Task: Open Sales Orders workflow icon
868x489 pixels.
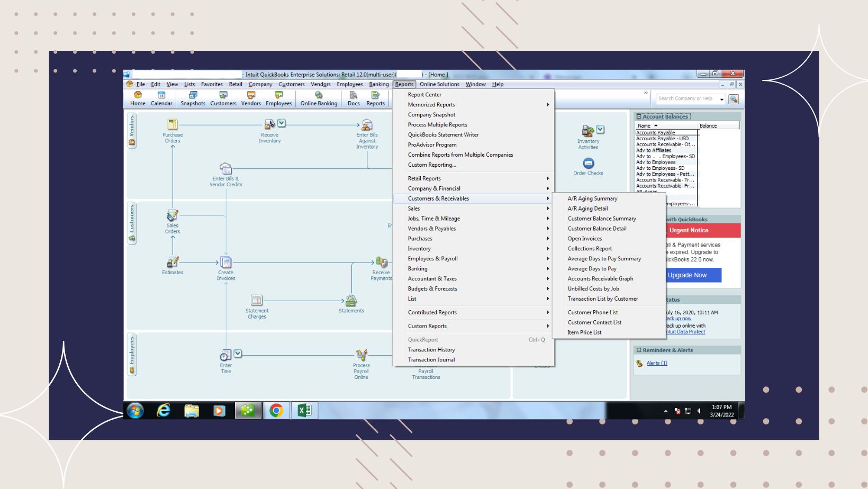Action: tap(173, 215)
